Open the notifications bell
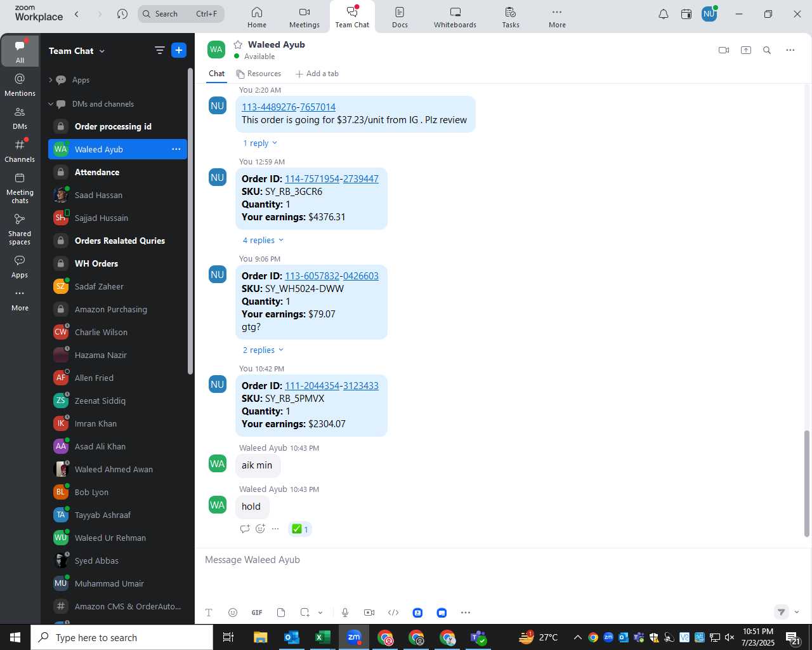This screenshot has width=812, height=650. [664, 14]
